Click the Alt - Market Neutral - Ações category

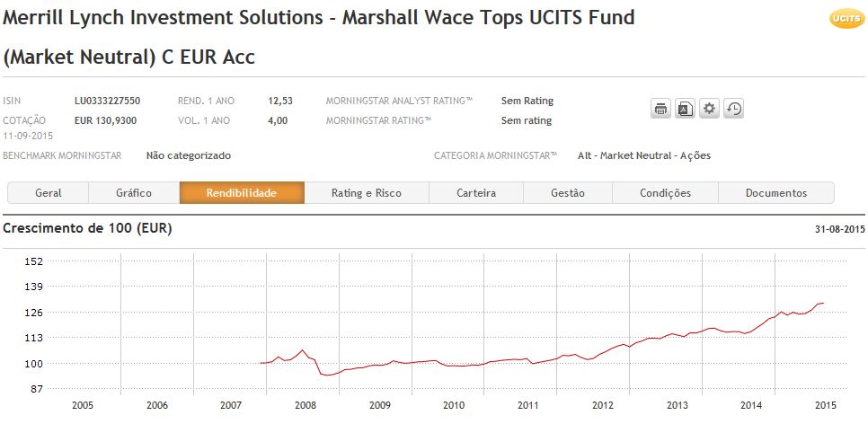(643, 155)
